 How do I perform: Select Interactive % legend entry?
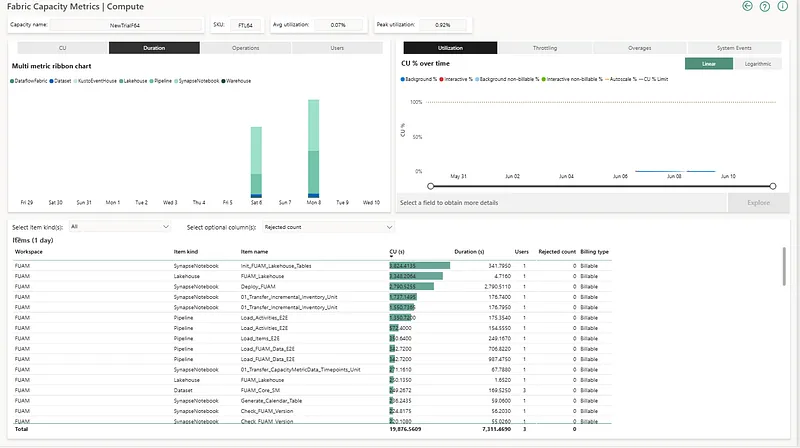coord(456,79)
